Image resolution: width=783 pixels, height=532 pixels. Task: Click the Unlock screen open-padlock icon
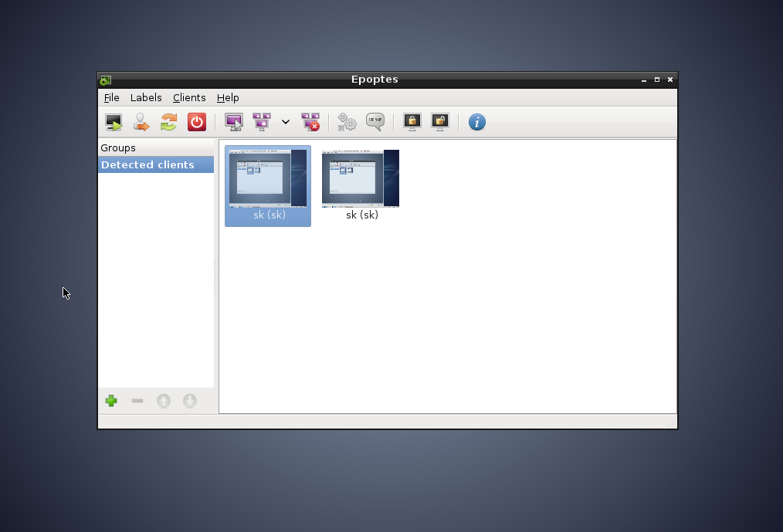(440, 122)
